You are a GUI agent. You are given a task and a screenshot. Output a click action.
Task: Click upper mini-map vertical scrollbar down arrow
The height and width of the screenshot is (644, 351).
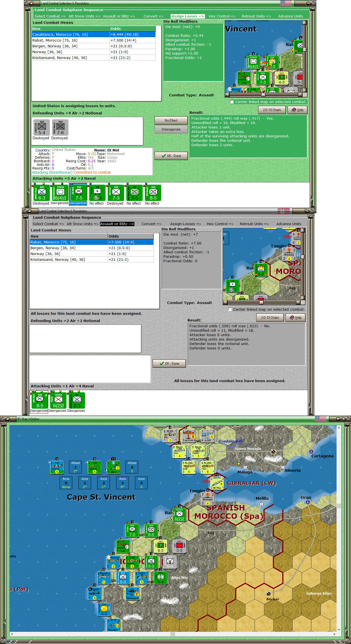pos(305,90)
